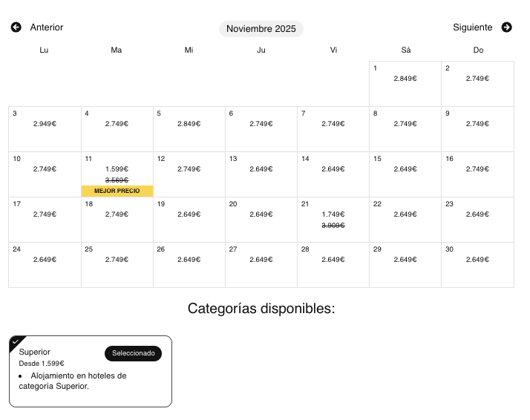Select November 3 priced 2.949€
This screenshot has height=420, width=530.
pos(45,129)
